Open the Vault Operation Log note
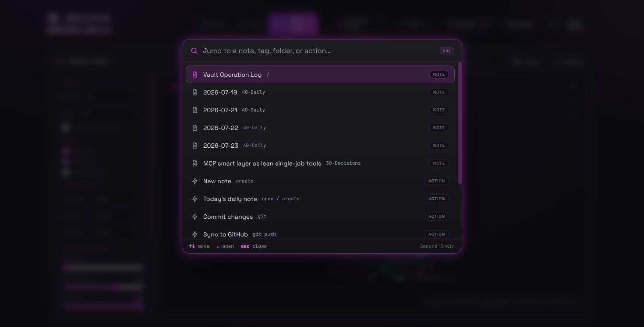Viewport: 644px width, 327px height. point(320,75)
